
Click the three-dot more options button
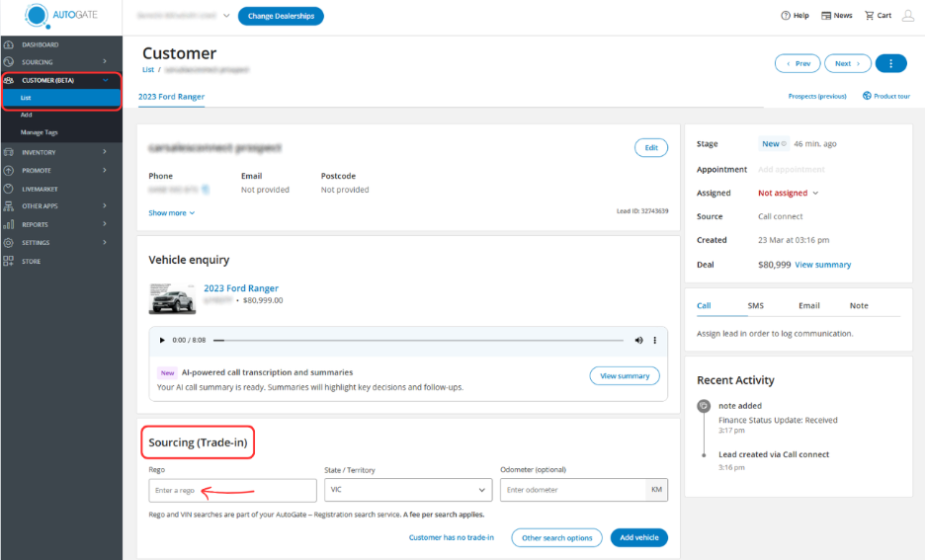pos(890,63)
